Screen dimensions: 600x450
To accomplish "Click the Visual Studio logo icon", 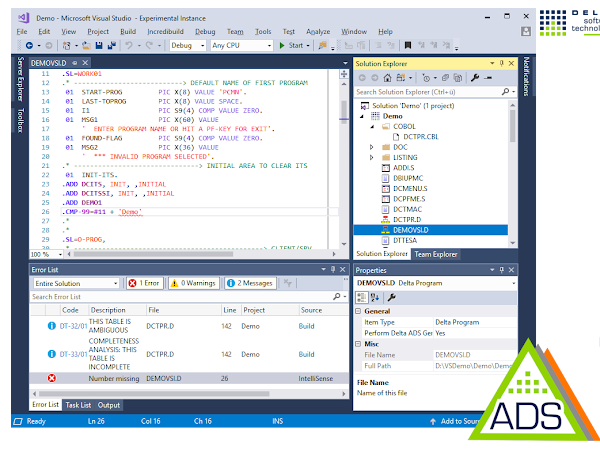I will coord(24,18).
